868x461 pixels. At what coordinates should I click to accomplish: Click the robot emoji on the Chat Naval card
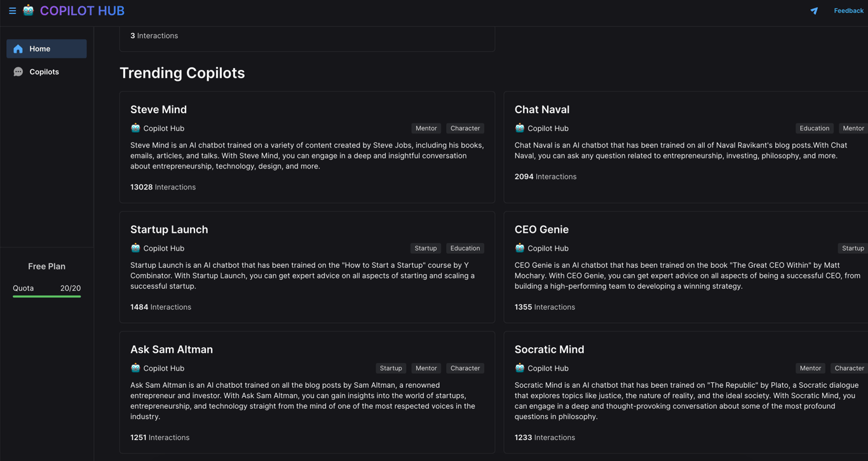pos(520,128)
